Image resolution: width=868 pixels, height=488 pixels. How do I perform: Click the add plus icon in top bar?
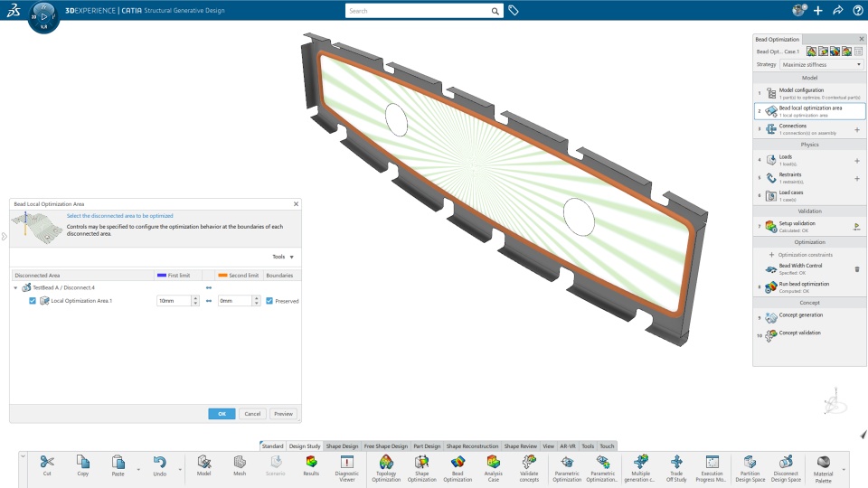(818, 10)
